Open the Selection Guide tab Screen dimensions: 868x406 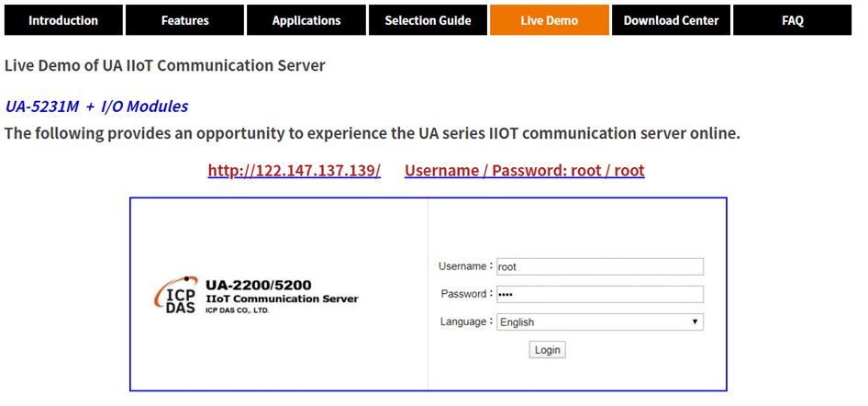point(428,20)
